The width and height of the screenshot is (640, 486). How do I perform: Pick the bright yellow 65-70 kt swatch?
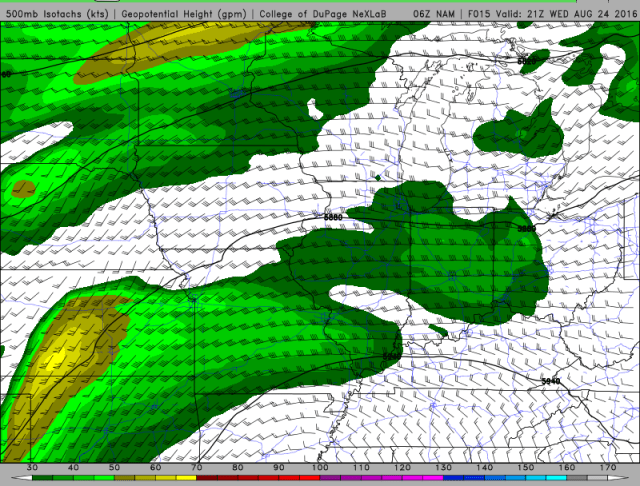tap(187, 478)
